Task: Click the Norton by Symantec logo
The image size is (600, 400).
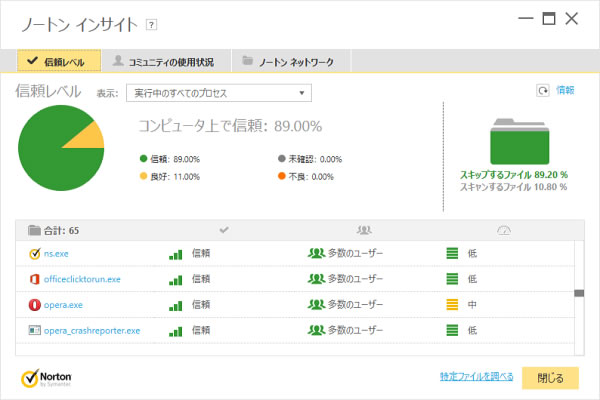Action: point(46,379)
